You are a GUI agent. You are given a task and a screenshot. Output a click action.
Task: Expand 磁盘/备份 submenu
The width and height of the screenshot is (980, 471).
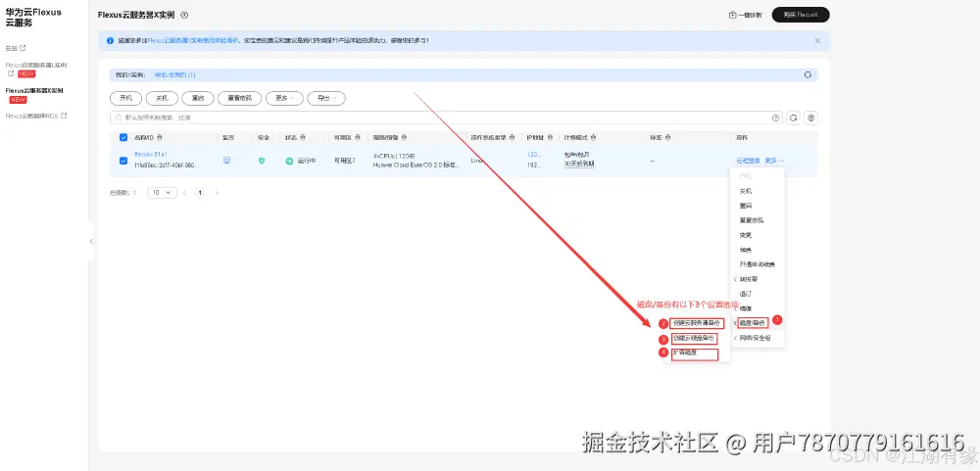[x=752, y=323]
